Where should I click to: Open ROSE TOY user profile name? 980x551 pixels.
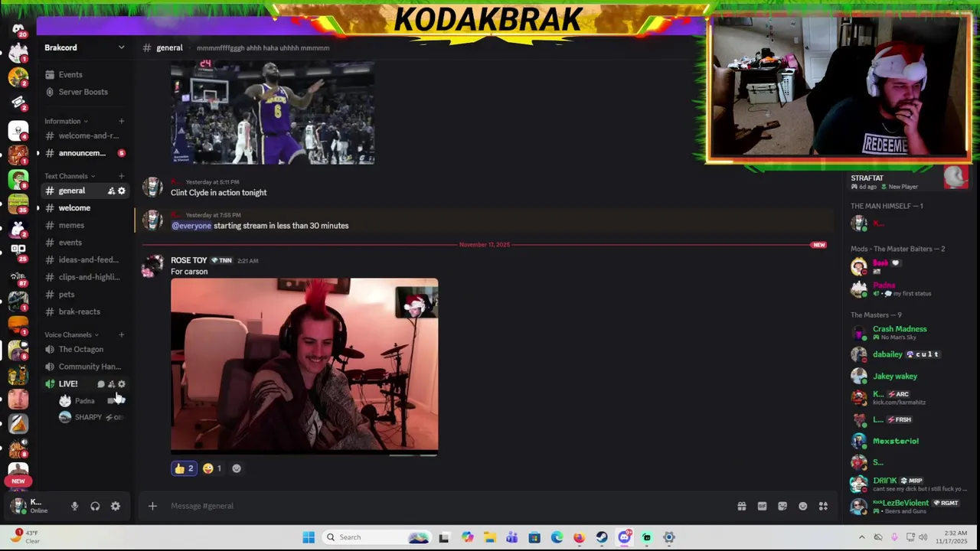click(x=189, y=260)
